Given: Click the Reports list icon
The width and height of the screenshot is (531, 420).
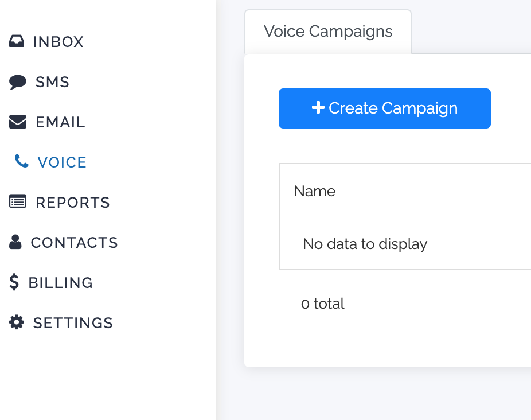Looking at the screenshot, I should [x=18, y=202].
